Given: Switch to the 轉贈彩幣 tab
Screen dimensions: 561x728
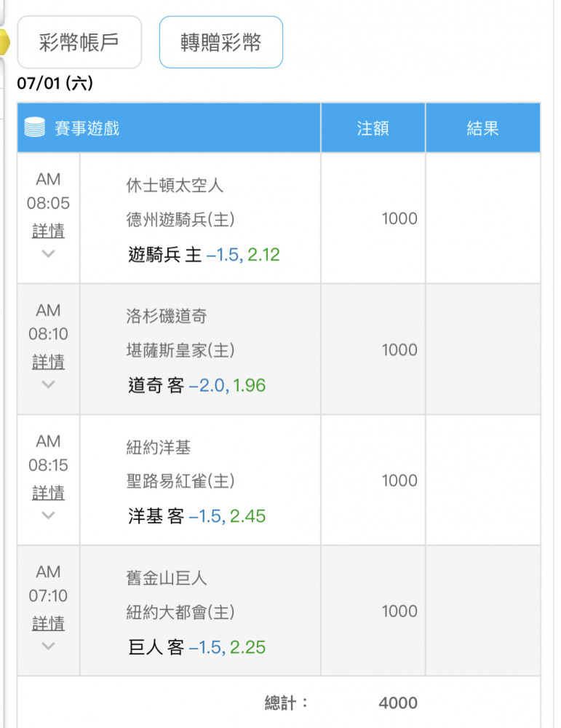Looking at the screenshot, I should pos(221,42).
